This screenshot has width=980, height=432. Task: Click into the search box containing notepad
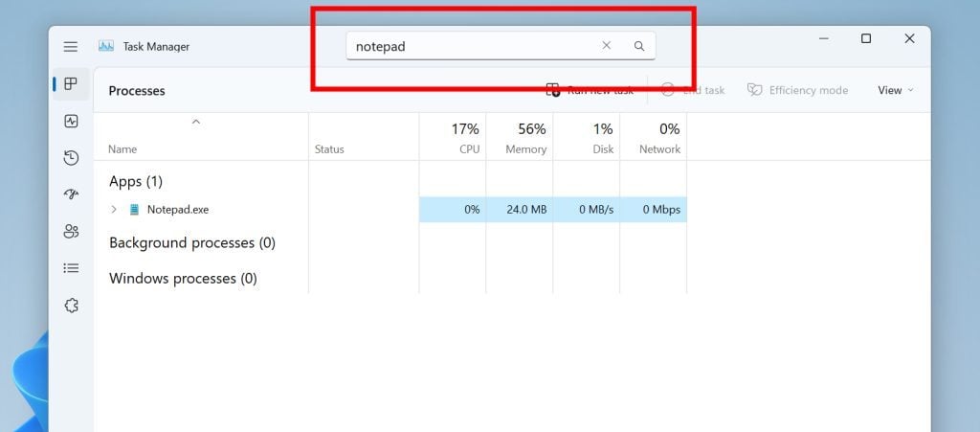point(501,46)
